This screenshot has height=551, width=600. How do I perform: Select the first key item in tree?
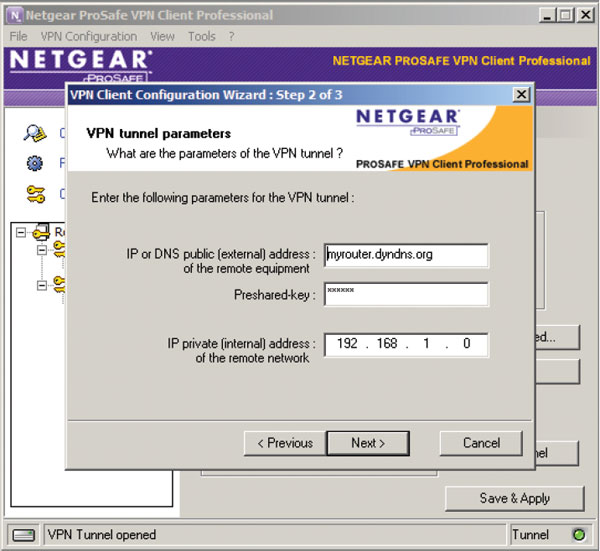coord(59,249)
